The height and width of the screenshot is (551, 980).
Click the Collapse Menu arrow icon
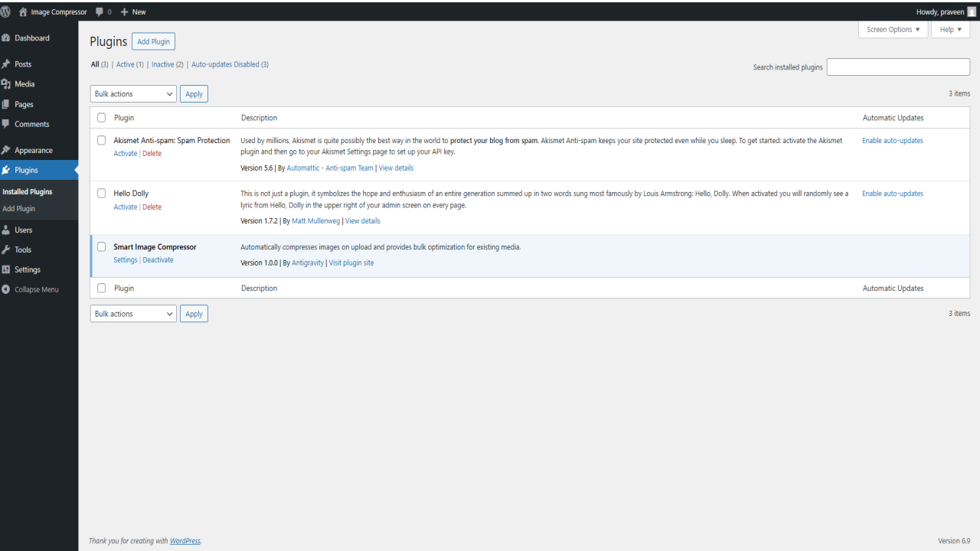point(6,289)
